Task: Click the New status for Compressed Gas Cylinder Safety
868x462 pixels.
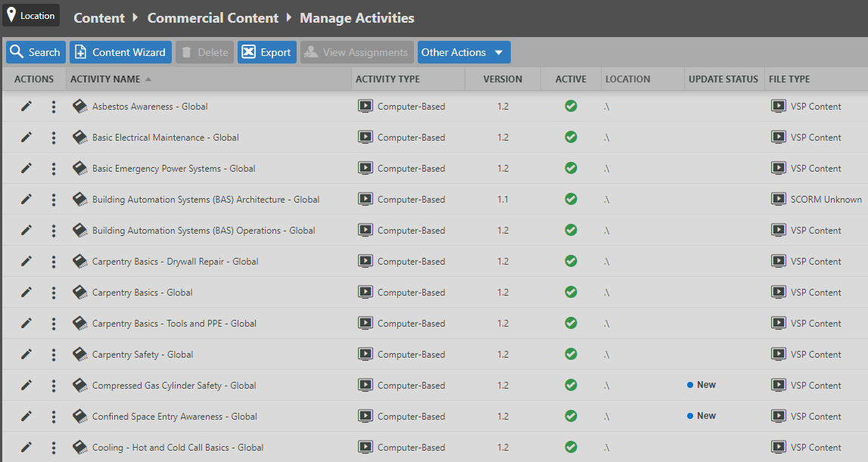Action: (x=702, y=385)
